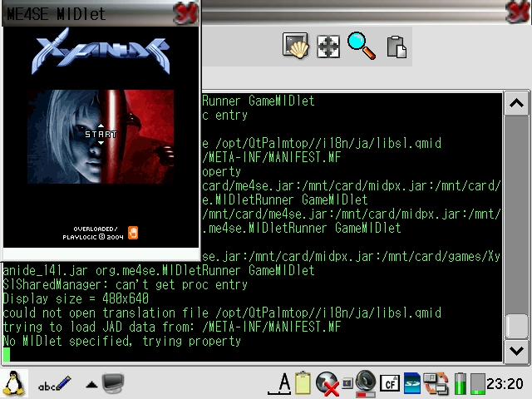Open the abc pencil input method
The height and width of the screenshot is (399, 532).
[x=54, y=384]
